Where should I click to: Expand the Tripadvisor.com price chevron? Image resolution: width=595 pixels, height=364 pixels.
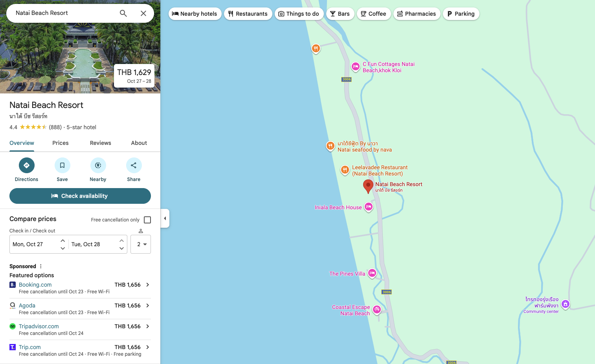[148, 326]
